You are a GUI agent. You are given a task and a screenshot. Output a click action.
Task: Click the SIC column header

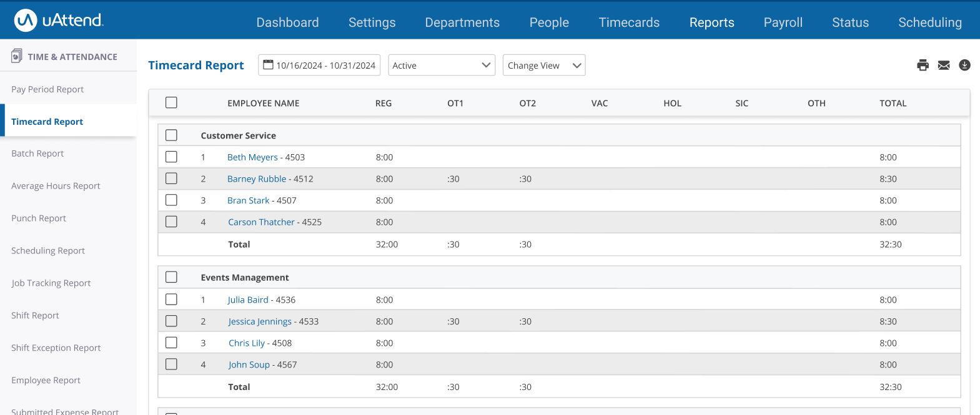(742, 104)
